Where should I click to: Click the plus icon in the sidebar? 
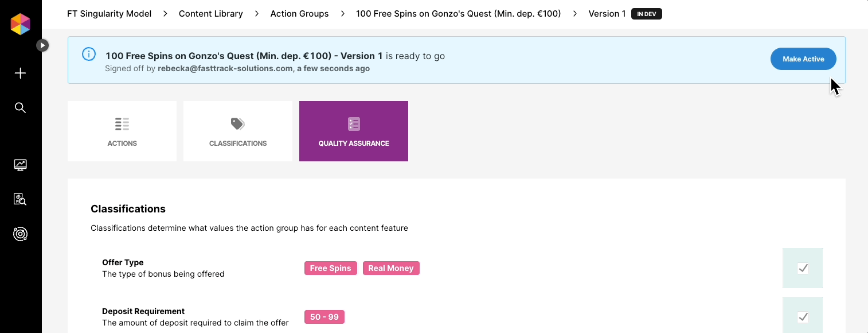coord(20,73)
